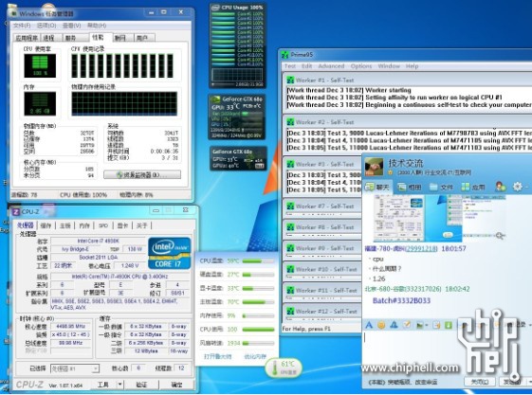The width and height of the screenshot is (532, 395).
Task: Click the Task Manager title bar icon
Action: 14,13
